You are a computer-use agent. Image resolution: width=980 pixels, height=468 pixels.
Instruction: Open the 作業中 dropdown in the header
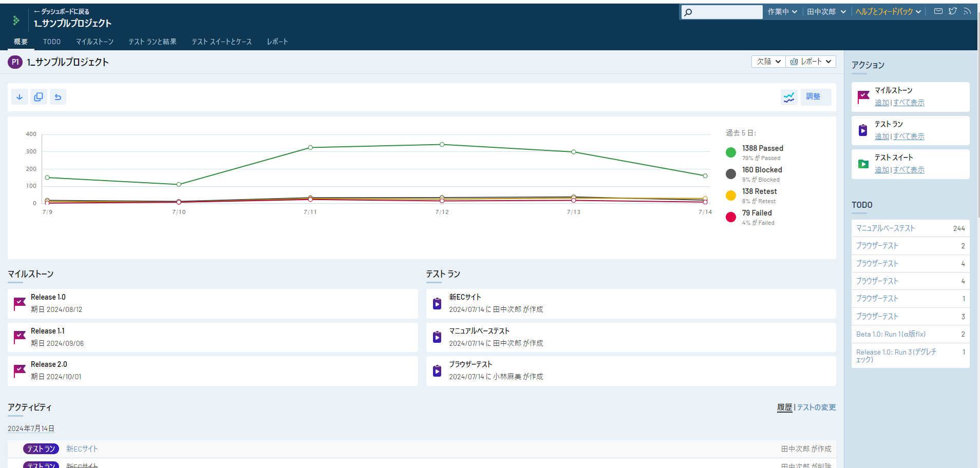(x=782, y=12)
